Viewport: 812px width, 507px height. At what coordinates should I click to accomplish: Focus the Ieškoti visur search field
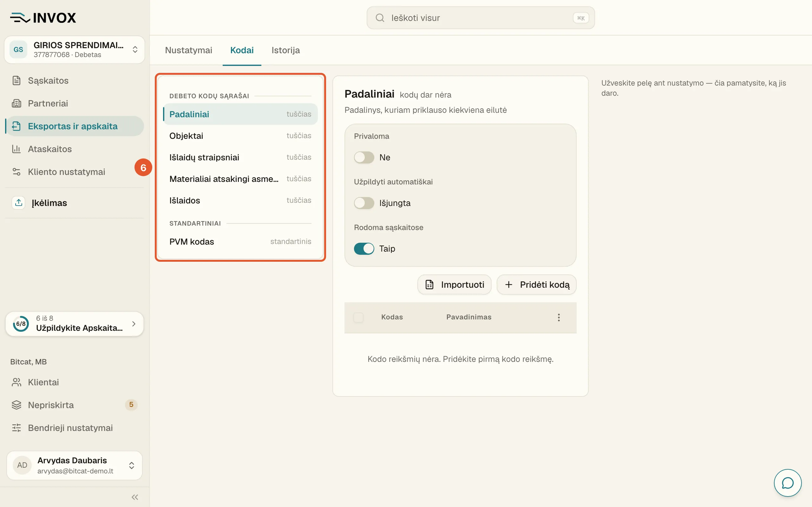(481, 18)
